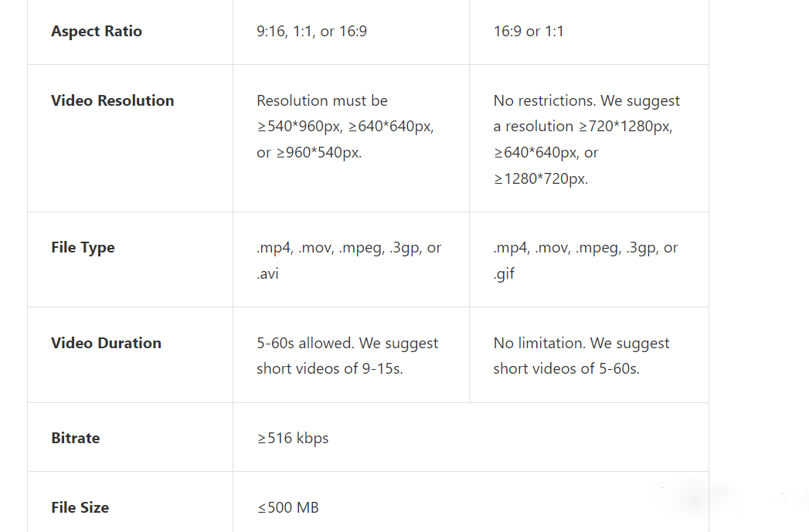
Task: Click the File Size row header
Action: pyautogui.click(x=80, y=507)
